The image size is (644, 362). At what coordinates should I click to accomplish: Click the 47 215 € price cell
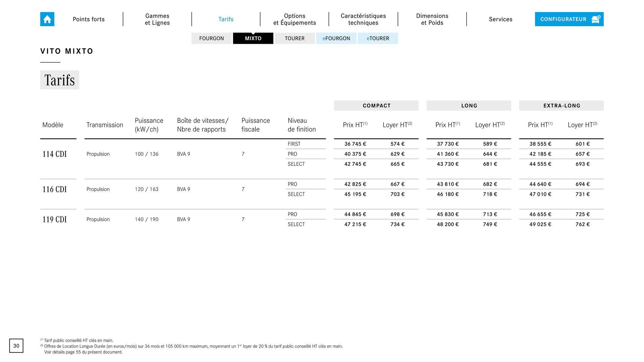[355, 224]
